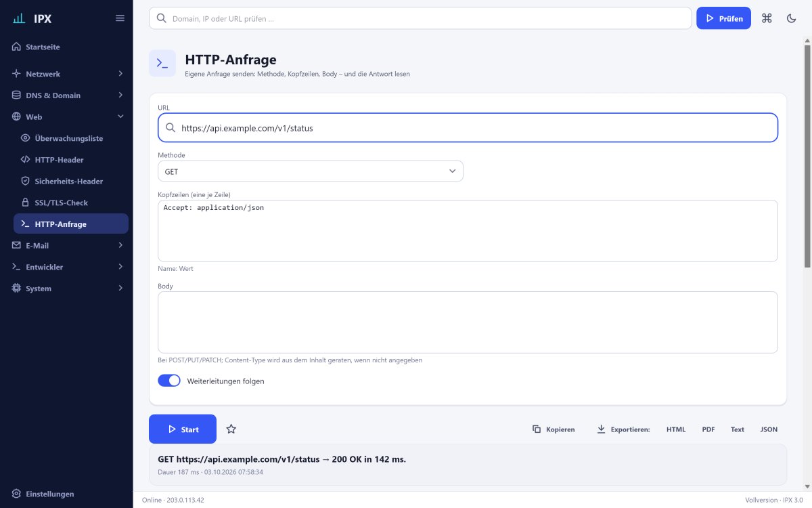This screenshot has height=508, width=812.
Task: Focus the top search field
Action: pyautogui.click(x=420, y=18)
